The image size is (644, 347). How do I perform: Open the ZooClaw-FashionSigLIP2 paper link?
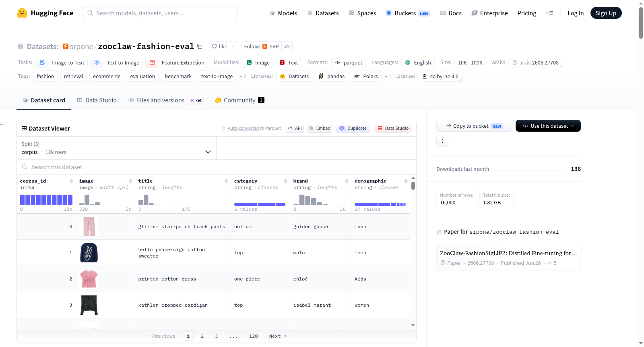tap(508, 257)
